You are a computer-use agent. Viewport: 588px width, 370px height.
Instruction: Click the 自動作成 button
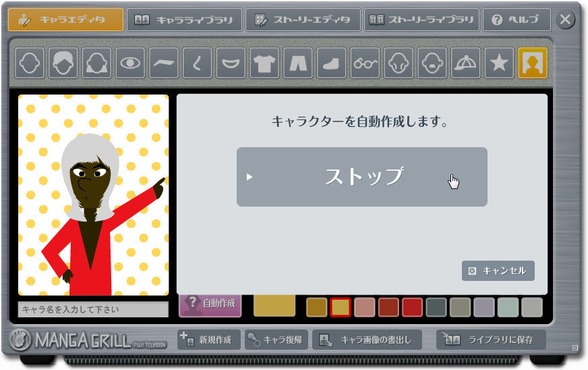coord(210,305)
